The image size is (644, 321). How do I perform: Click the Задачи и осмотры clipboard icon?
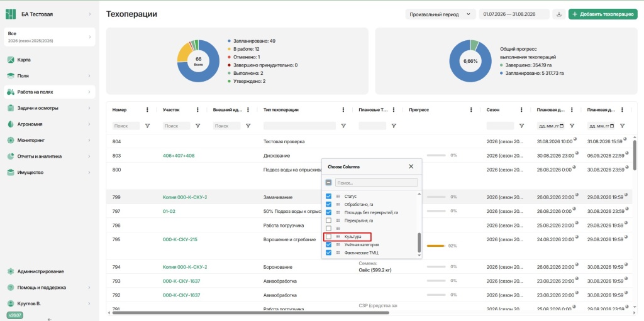pos(11,108)
